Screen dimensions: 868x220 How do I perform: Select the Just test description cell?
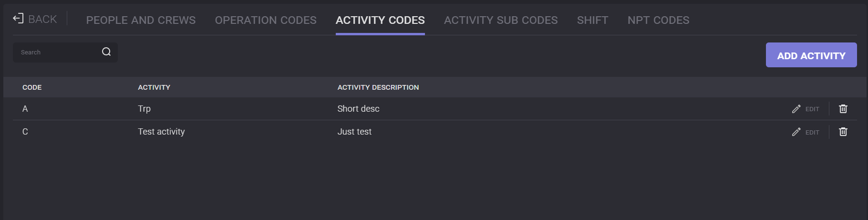pyautogui.click(x=354, y=132)
